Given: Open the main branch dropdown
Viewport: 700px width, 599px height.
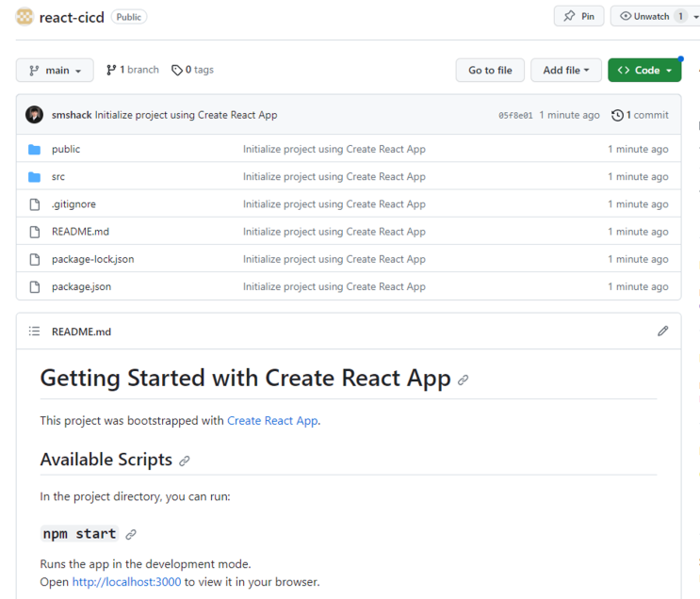Looking at the screenshot, I should [55, 70].
